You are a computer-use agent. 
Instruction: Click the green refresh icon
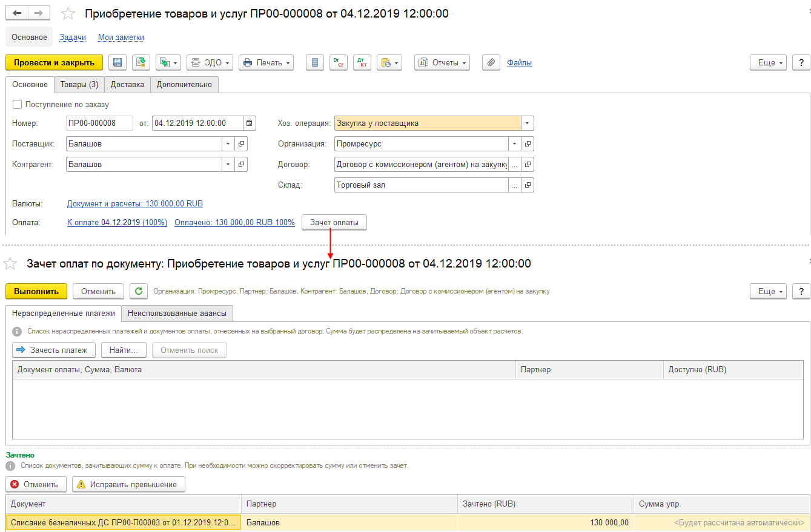[x=139, y=291]
